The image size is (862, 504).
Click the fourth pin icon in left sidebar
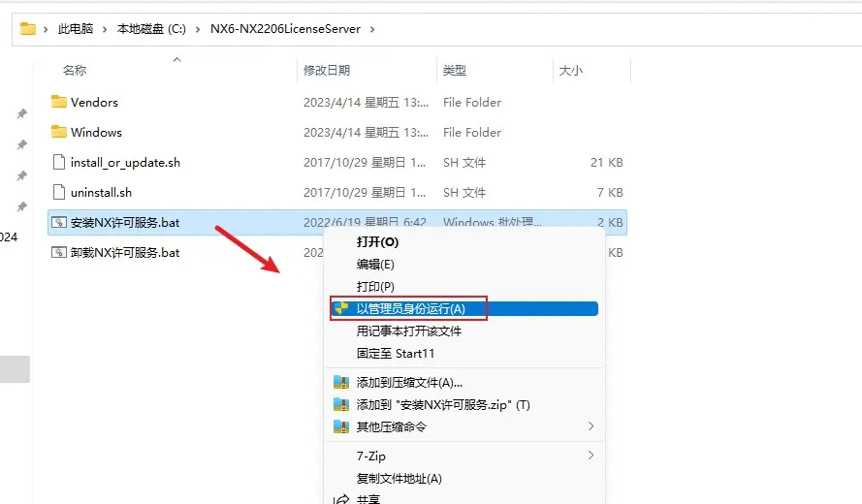click(x=21, y=206)
